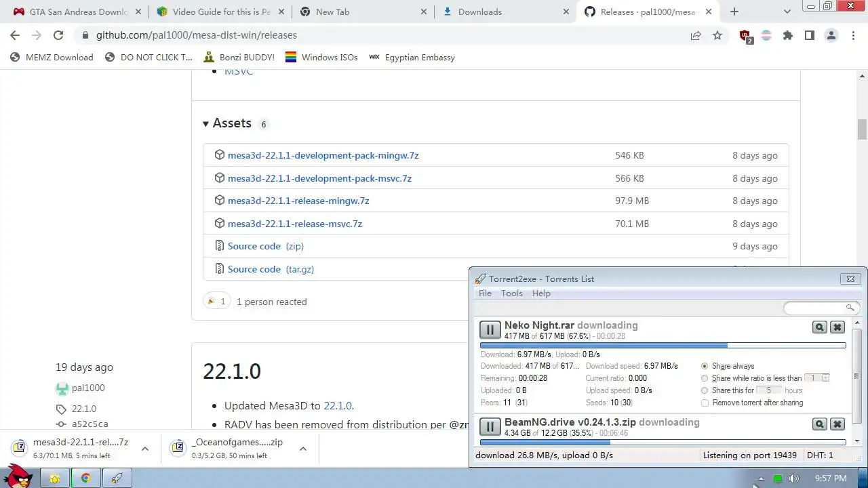The image size is (868, 488).
Task: Click the Torrent2exe rocket title bar icon
Action: (480, 279)
